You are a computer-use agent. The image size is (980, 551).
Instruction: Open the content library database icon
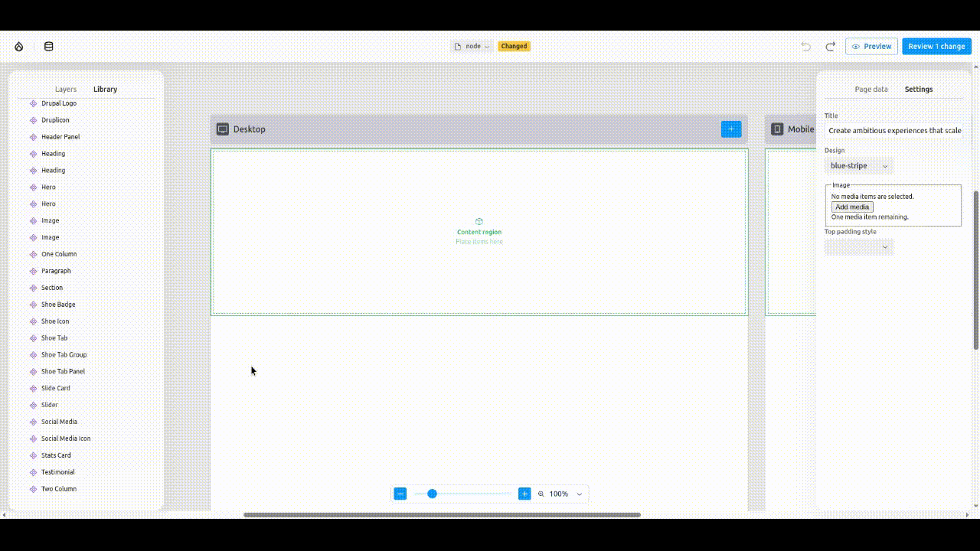[x=48, y=46]
